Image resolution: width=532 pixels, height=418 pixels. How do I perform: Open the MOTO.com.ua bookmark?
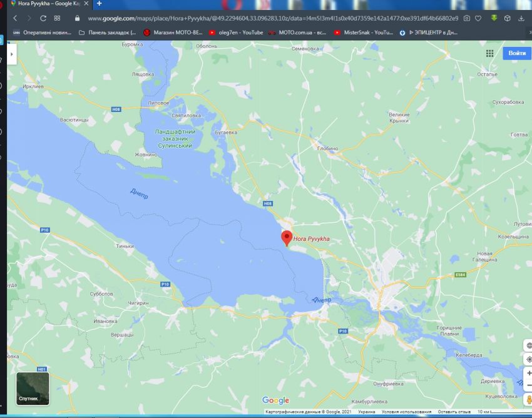point(297,33)
